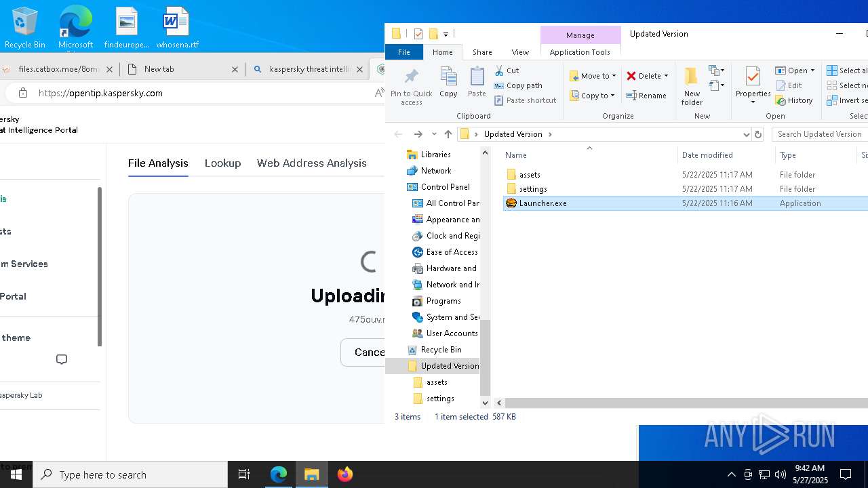This screenshot has height=488, width=868.
Task: Switch to the Home ribbon tab
Action: pyautogui.click(x=442, y=52)
